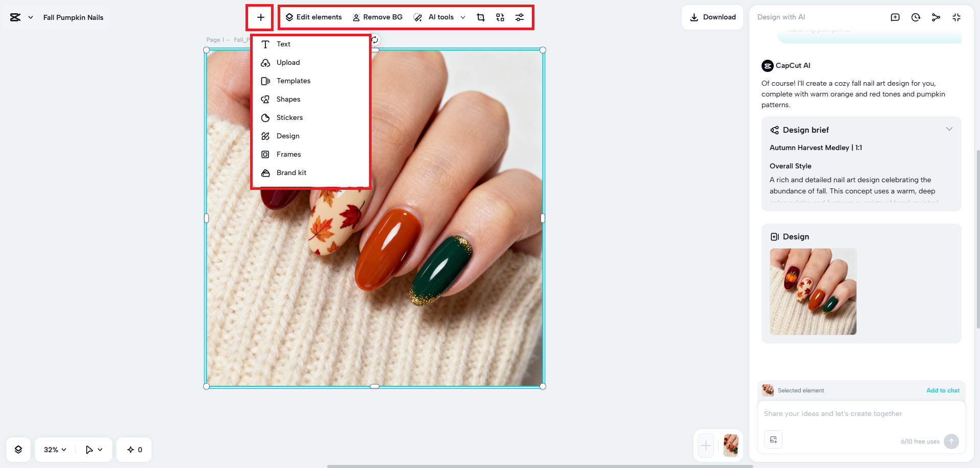The width and height of the screenshot is (980, 468).
Task: Click Remove BG in the toolbar
Action: pyautogui.click(x=378, y=17)
